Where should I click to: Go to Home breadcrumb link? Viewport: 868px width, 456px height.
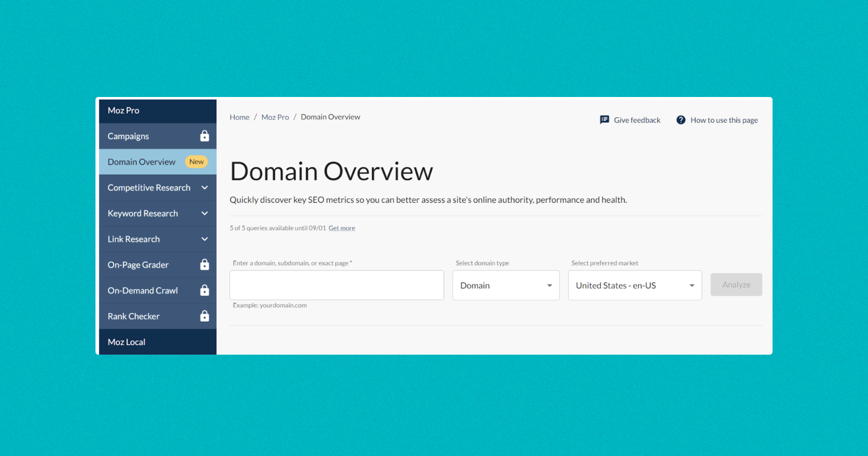point(239,117)
